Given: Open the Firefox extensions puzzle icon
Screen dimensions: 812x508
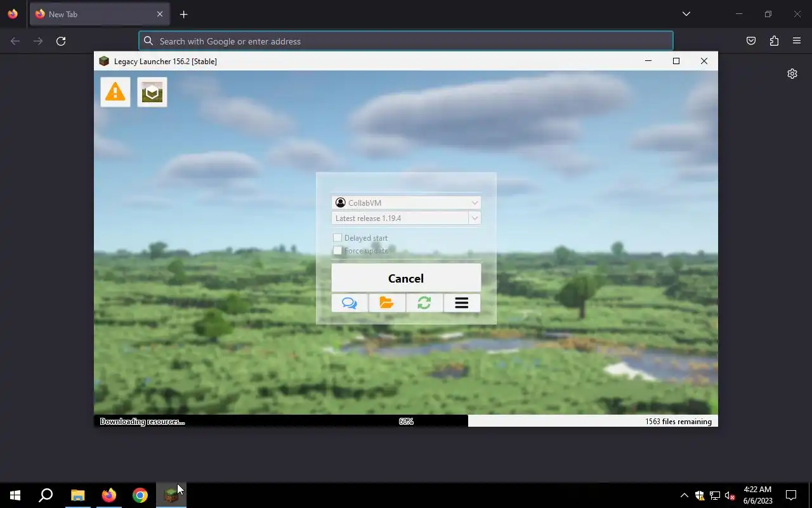Looking at the screenshot, I should 774,41.
